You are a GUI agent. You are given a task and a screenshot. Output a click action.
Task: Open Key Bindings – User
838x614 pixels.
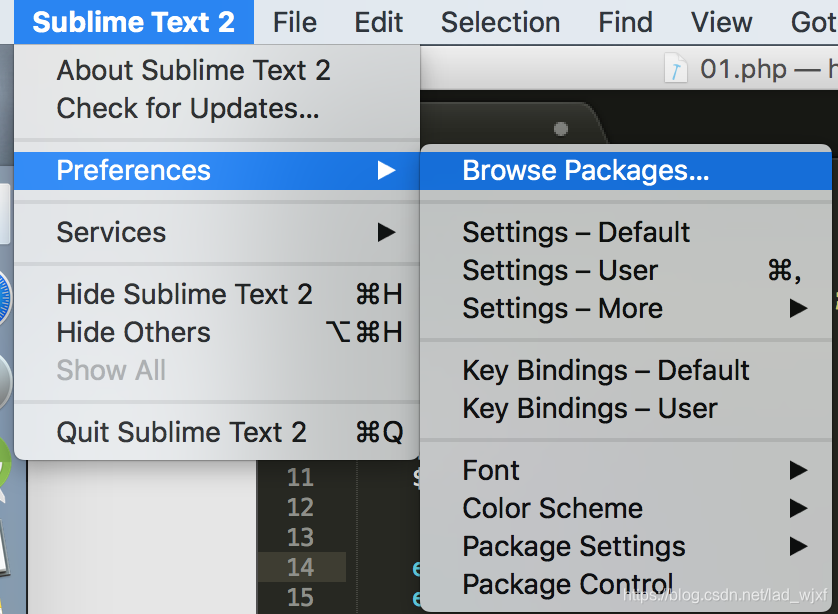click(626, 408)
